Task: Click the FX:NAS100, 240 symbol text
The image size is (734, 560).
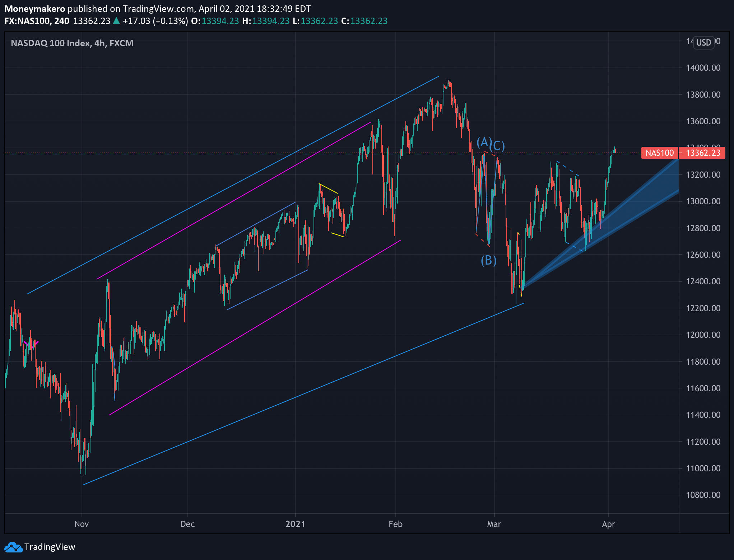Action: click(x=37, y=21)
